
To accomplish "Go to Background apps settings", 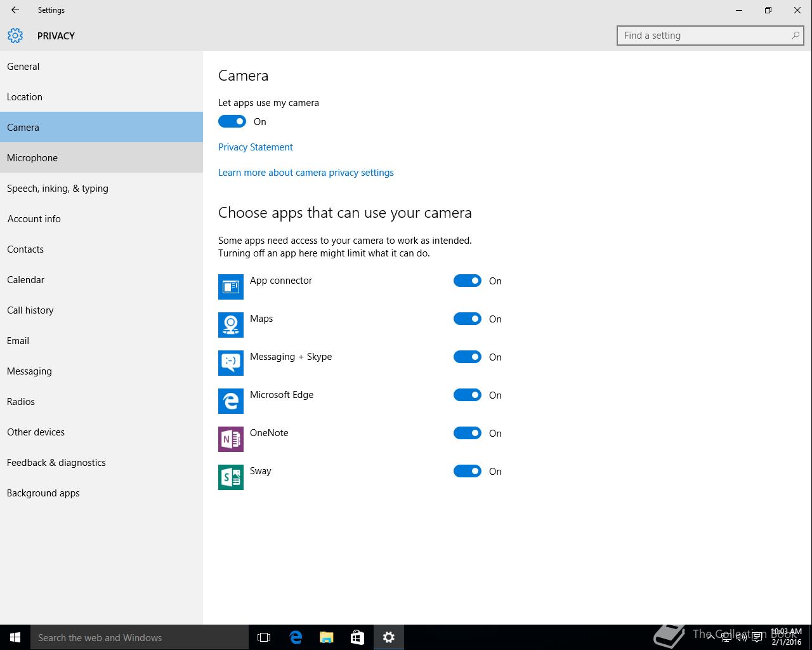I will [x=43, y=493].
